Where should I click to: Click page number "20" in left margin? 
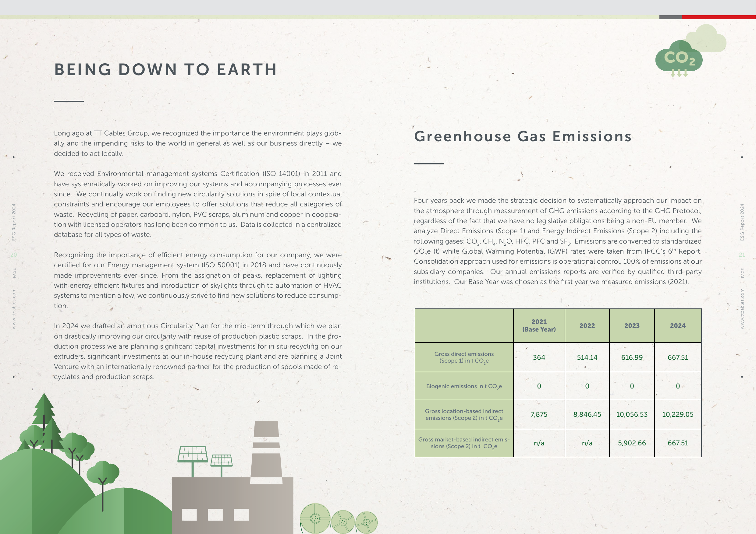coord(13,255)
